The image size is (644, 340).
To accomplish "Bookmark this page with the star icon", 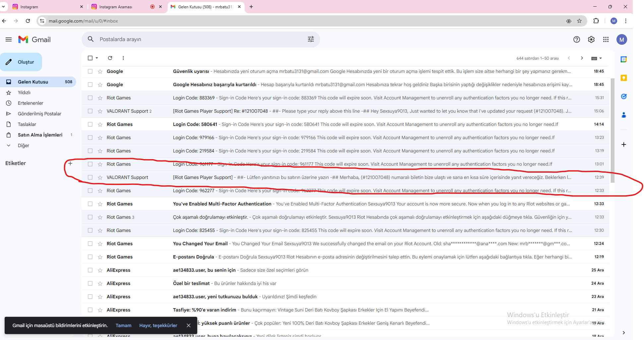I will 579,21.
